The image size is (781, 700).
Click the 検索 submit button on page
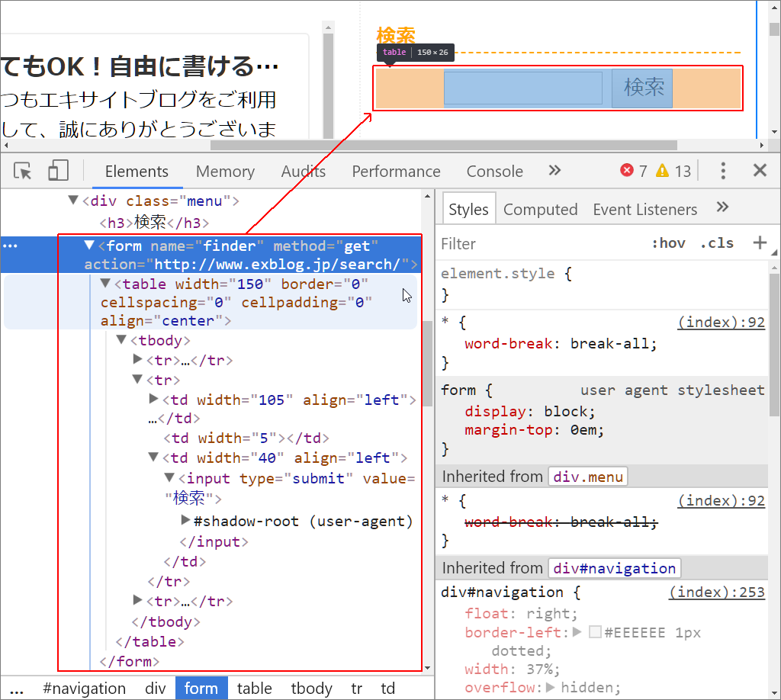pyautogui.click(x=642, y=88)
